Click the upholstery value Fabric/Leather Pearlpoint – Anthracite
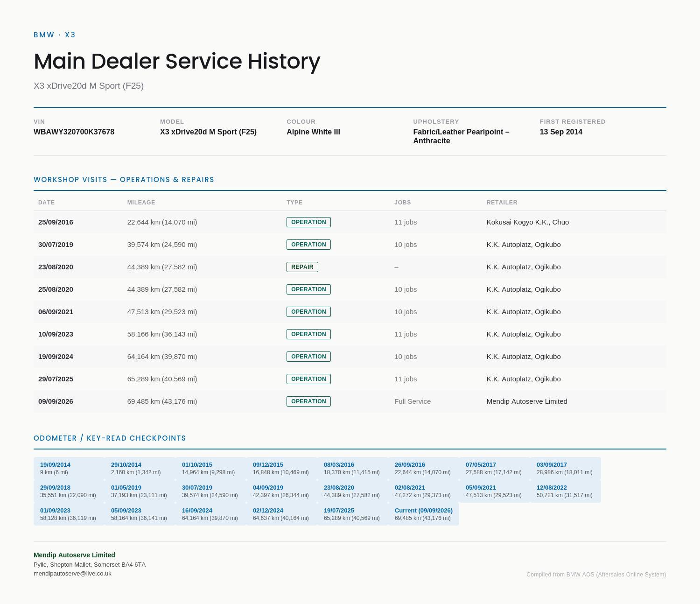The height and width of the screenshot is (604, 700). click(x=461, y=136)
